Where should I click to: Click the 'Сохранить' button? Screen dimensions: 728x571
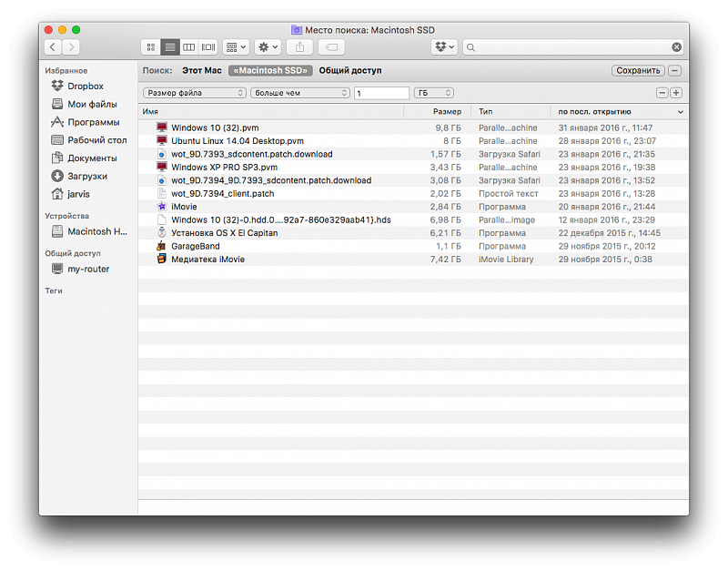click(x=638, y=70)
